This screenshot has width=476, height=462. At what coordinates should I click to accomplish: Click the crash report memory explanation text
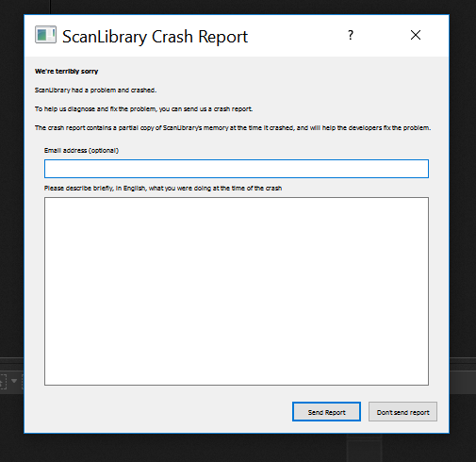coord(233,128)
